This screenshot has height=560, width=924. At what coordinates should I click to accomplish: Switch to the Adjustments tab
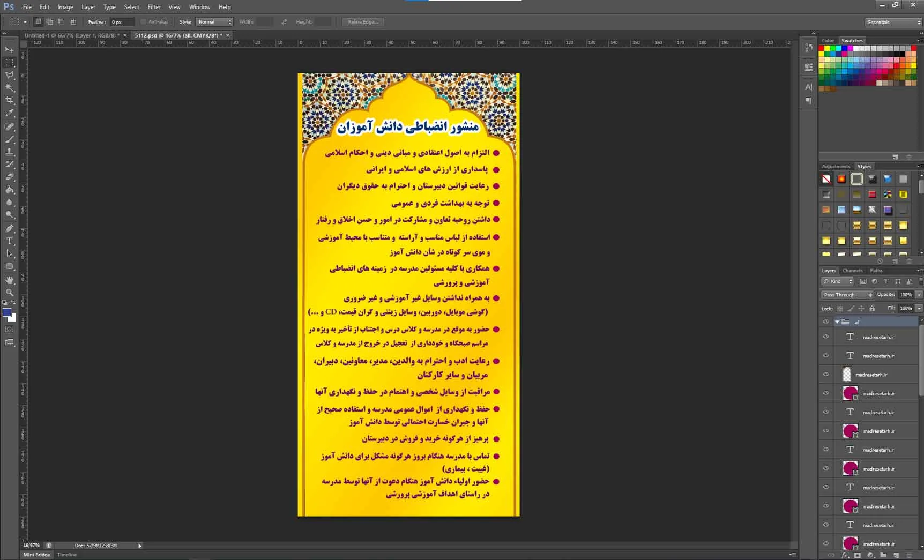coord(836,167)
